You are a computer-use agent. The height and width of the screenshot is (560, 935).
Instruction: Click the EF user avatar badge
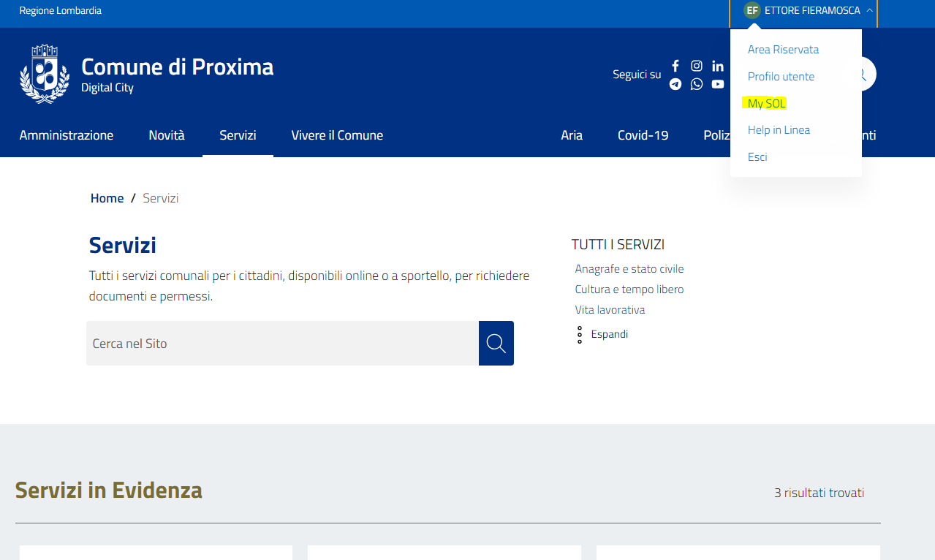coord(752,11)
